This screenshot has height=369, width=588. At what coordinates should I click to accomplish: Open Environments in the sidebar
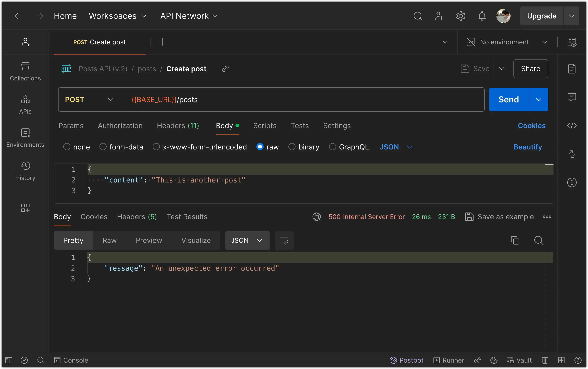tap(25, 138)
